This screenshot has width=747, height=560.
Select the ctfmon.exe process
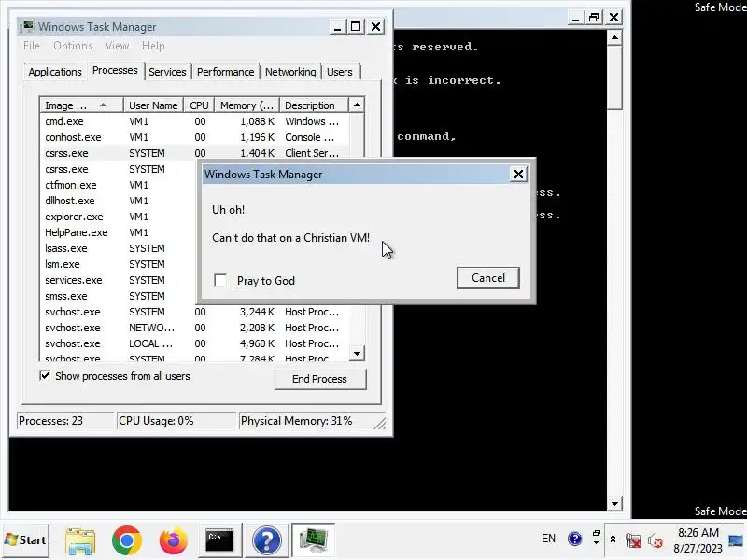coord(119,185)
